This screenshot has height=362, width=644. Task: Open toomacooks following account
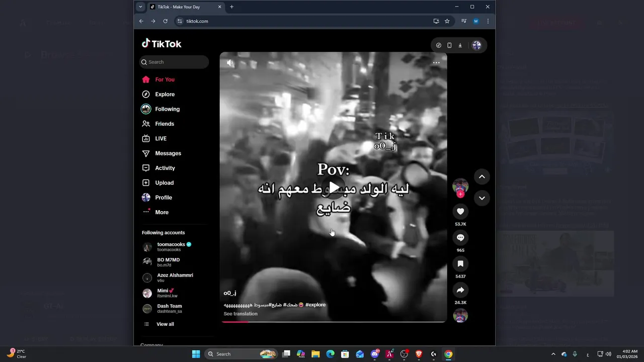click(174, 246)
